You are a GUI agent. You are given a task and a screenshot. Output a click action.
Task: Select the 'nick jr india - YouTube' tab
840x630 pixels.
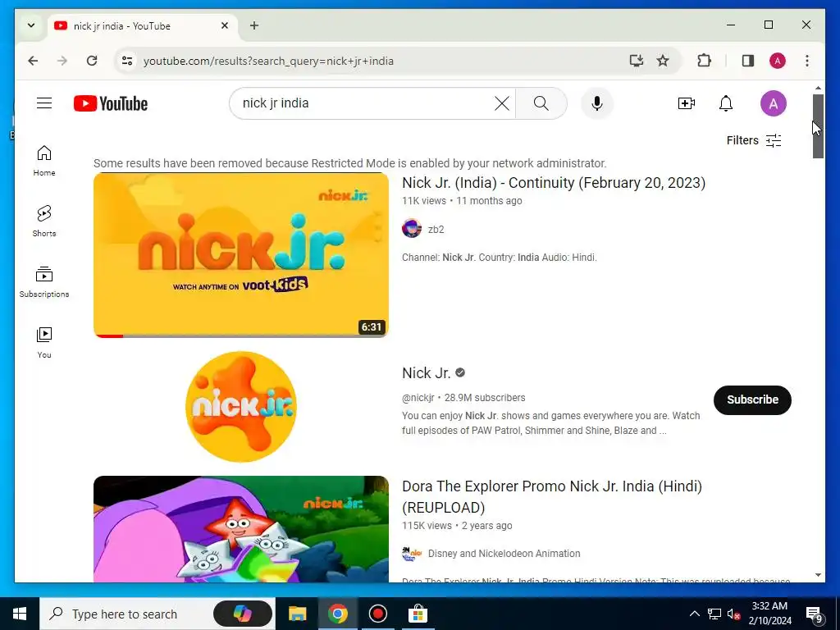(x=143, y=25)
